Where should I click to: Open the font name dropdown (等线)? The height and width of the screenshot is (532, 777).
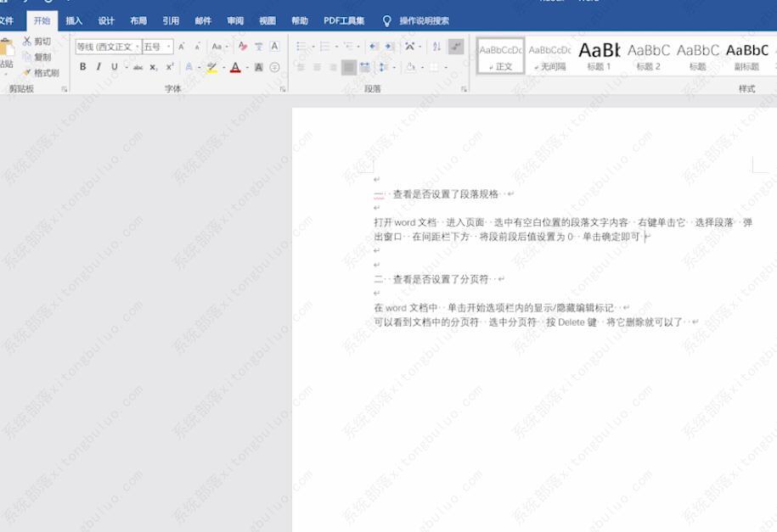pyautogui.click(x=138, y=47)
